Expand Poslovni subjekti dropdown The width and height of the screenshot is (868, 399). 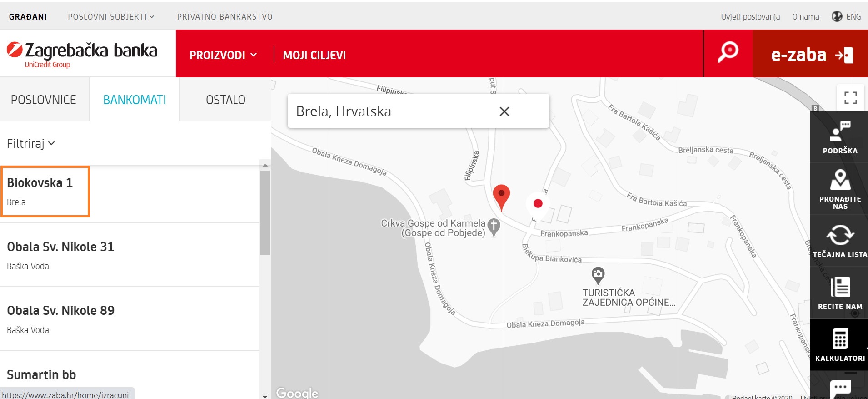point(111,17)
